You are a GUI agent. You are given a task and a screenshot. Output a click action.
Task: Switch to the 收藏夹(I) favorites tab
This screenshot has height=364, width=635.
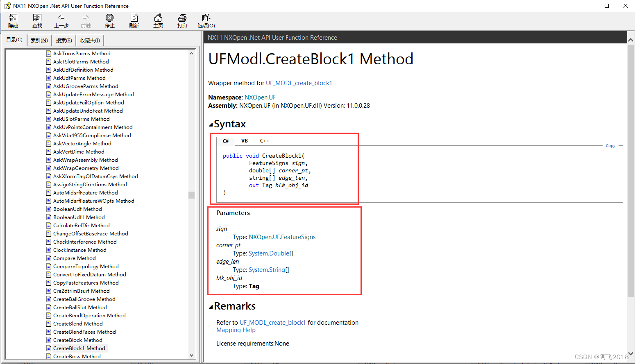click(x=90, y=41)
